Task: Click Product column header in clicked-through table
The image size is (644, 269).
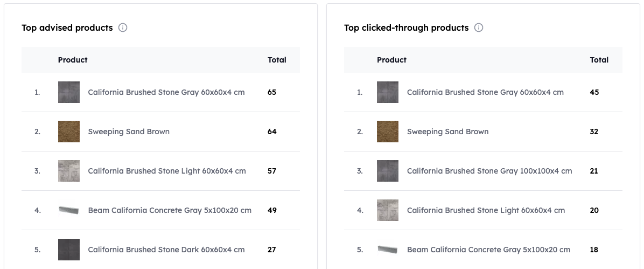Action: click(391, 60)
